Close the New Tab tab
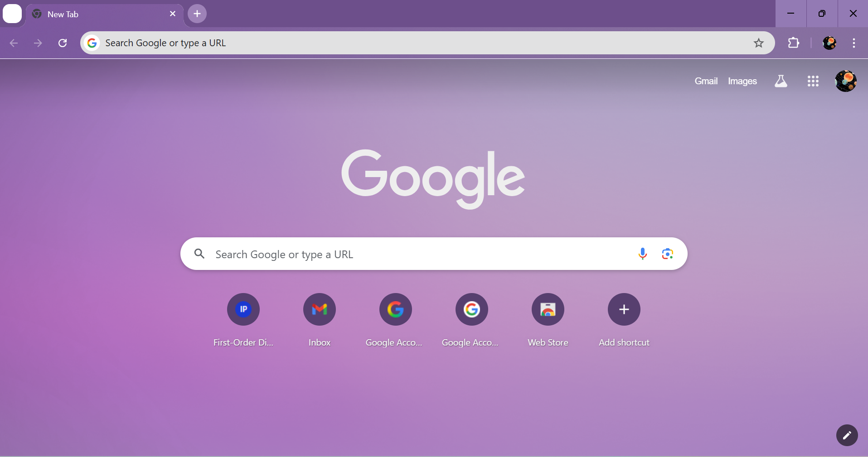The width and height of the screenshot is (868, 457). coord(173,14)
